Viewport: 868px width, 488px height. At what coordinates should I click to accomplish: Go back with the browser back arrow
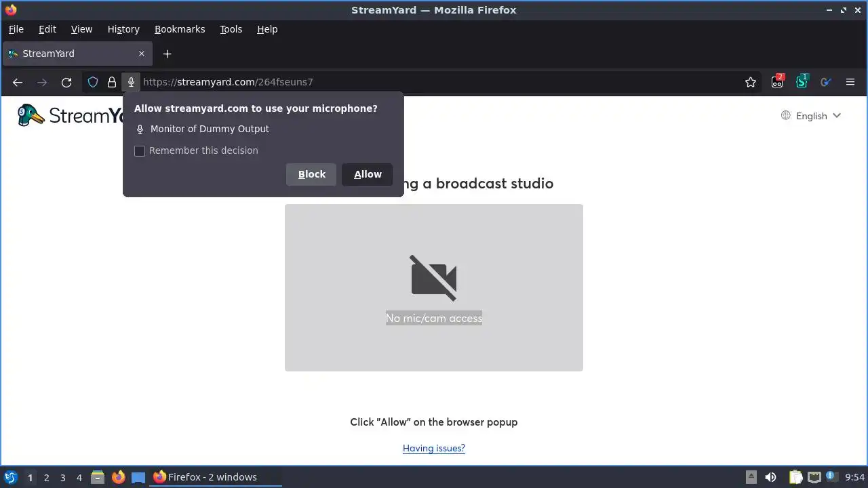(x=18, y=82)
